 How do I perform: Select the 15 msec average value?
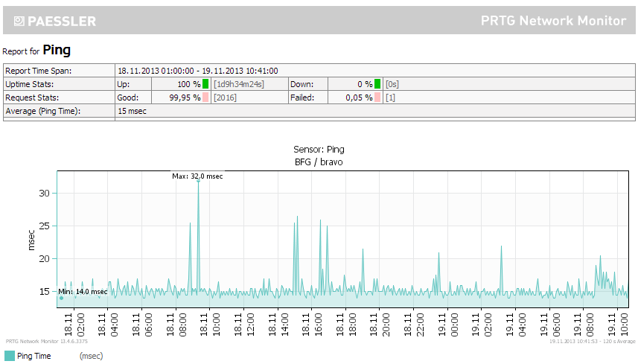[x=132, y=111]
